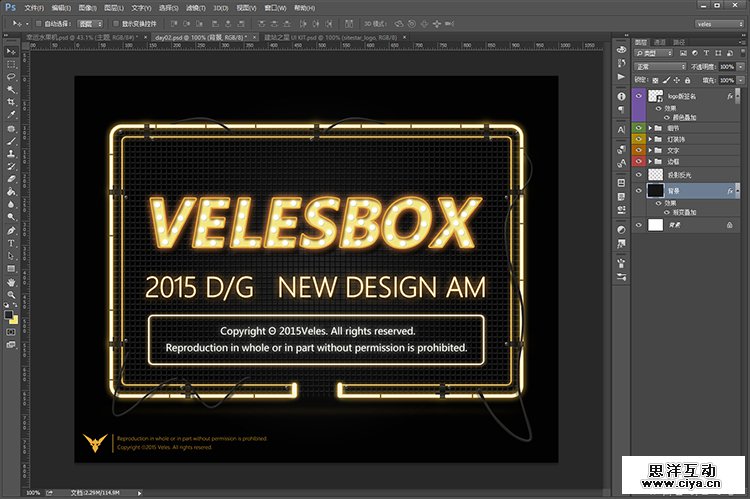Click the foreground color swatch
Image resolution: width=750 pixels, height=499 pixels.
9,315
